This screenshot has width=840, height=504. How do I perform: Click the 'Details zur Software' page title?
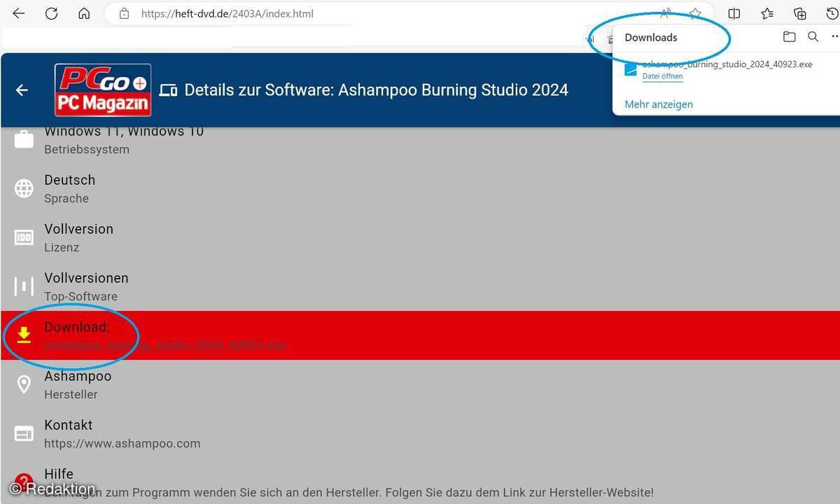(376, 90)
